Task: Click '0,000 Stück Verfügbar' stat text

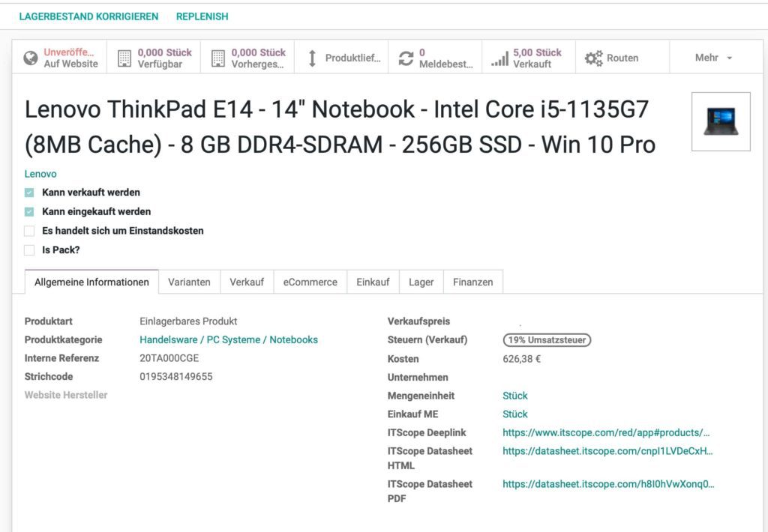Action: point(164,58)
